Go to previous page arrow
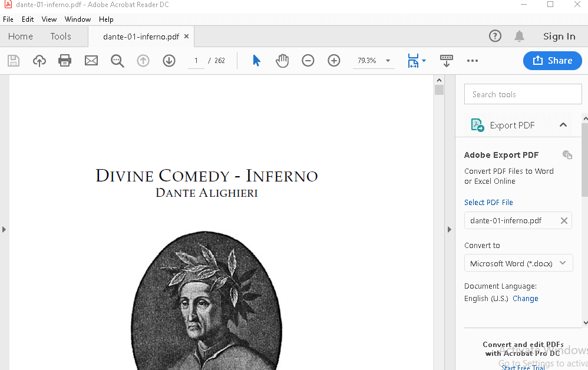This screenshot has width=588, height=370. point(143,61)
